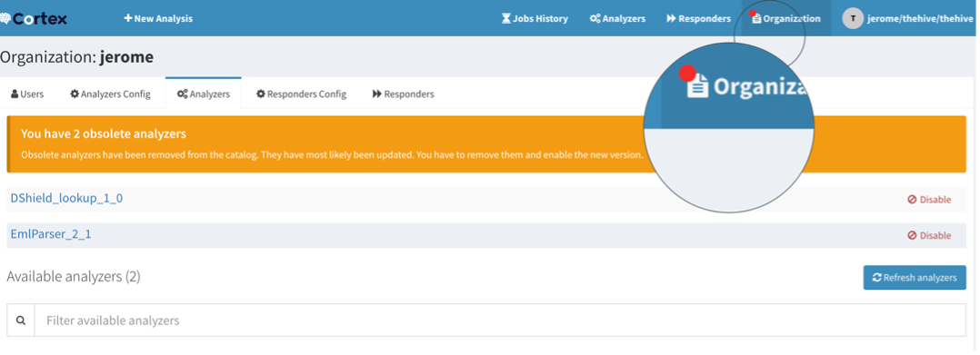Open the Responders Config tab
Image resolution: width=980 pixels, height=355 pixels.
click(301, 94)
